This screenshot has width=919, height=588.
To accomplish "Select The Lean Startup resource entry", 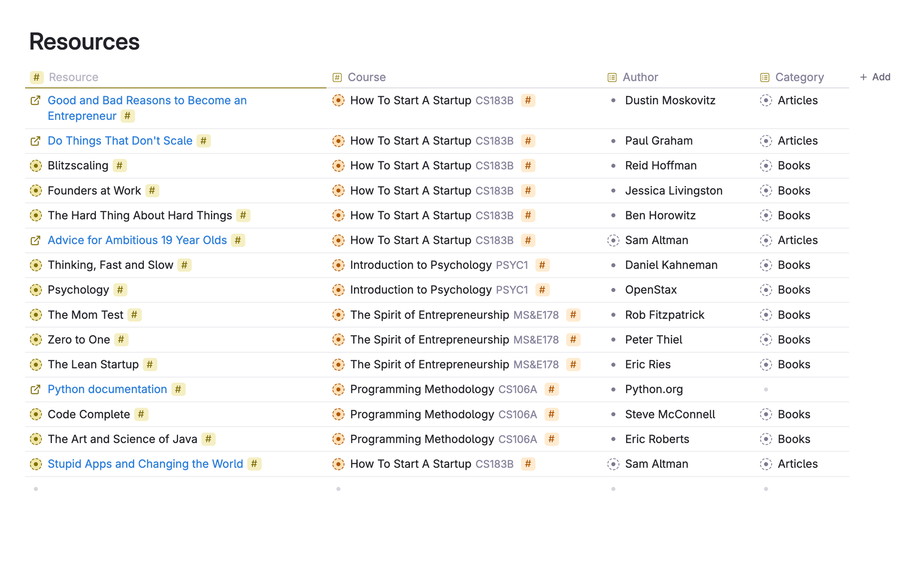I will point(93,365).
